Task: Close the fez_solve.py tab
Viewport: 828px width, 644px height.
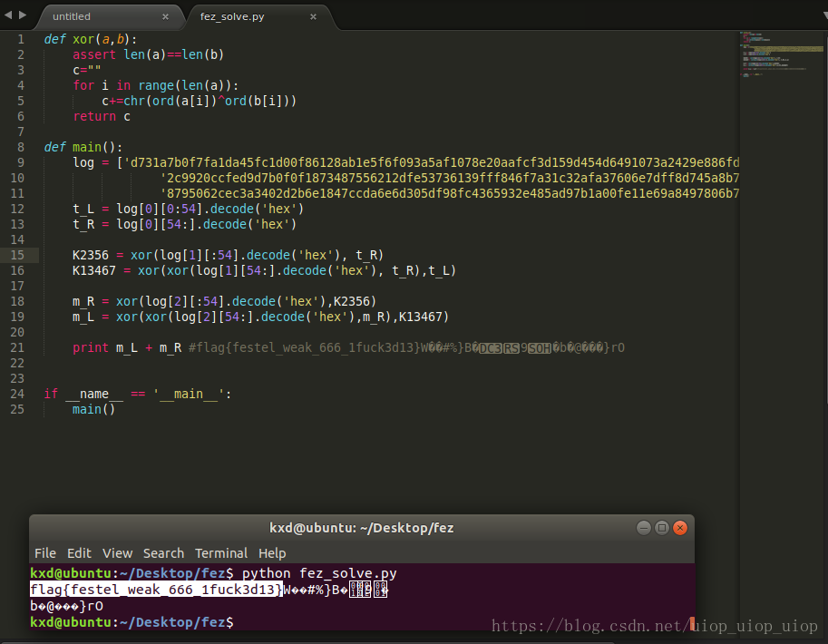Action: pyautogui.click(x=313, y=17)
